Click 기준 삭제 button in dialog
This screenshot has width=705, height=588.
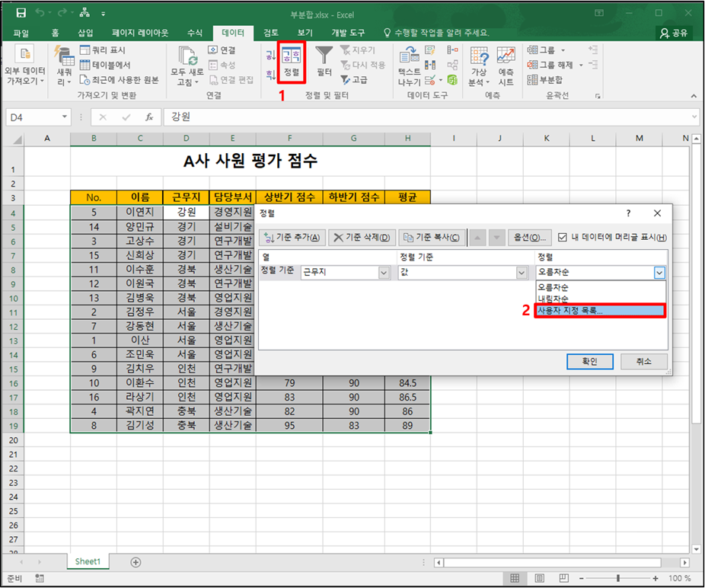click(x=362, y=237)
